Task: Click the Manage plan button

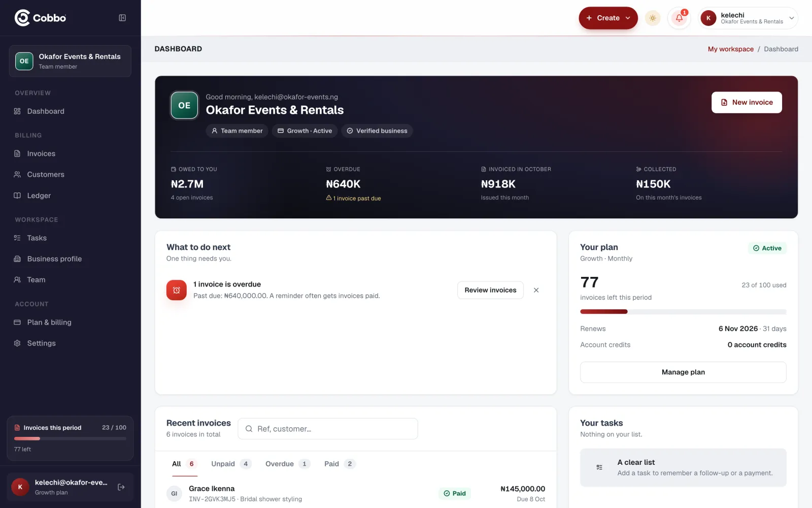Action: 683,372
